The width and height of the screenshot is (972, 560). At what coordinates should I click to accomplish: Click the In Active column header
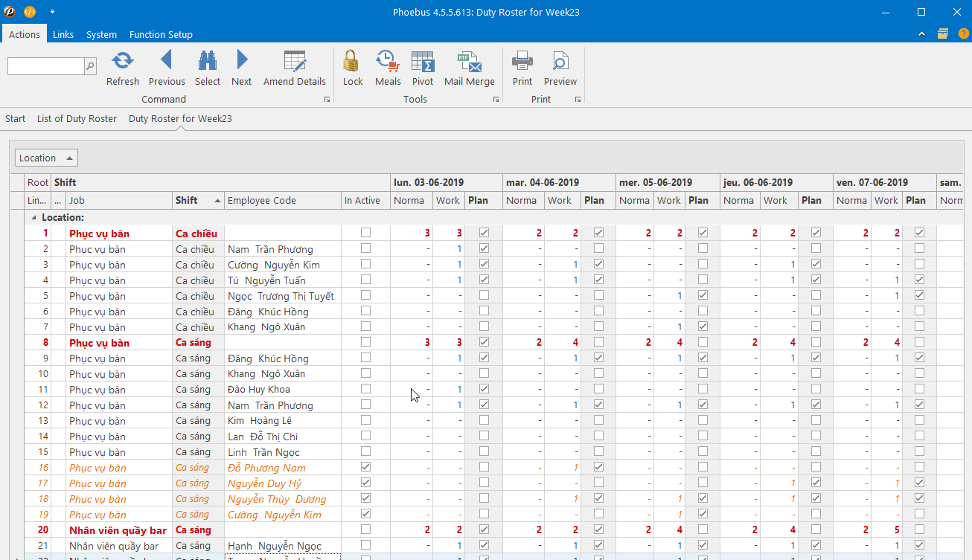(x=365, y=200)
